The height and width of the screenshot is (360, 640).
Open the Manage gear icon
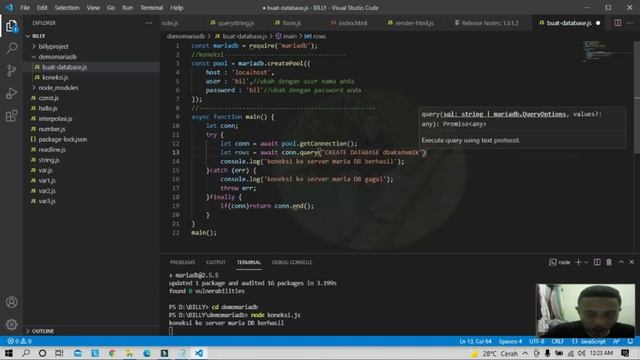tap(11, 324)
